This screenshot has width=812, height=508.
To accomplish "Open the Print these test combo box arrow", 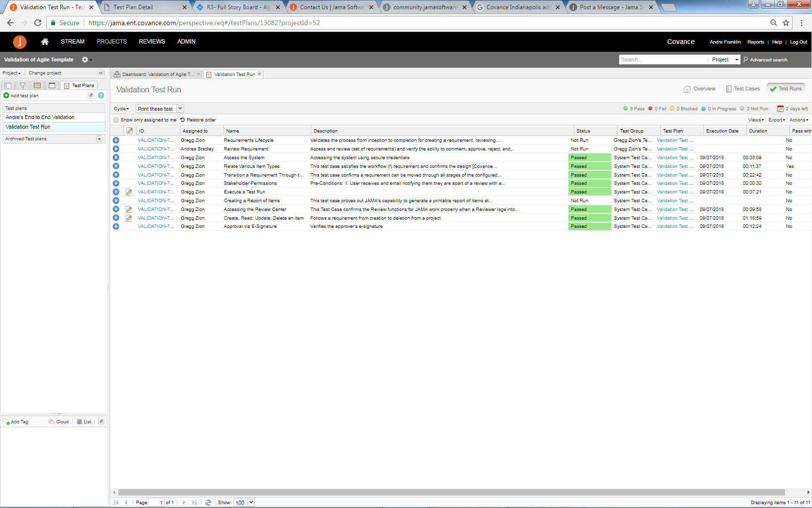I will pyautogui.click(x=180, y=109).
